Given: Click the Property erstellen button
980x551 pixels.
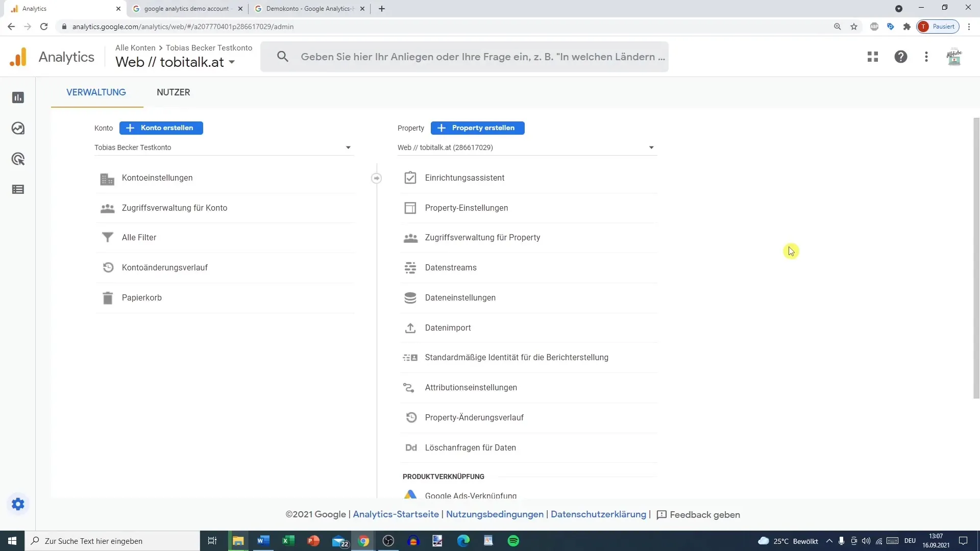Looking at the screenshot, I should pos(478,128).
